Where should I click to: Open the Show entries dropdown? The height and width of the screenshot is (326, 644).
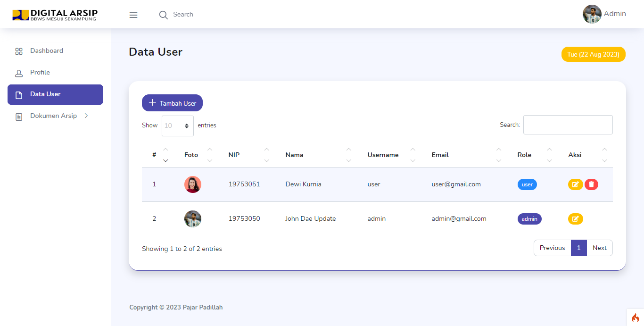[x=177, y=125]
